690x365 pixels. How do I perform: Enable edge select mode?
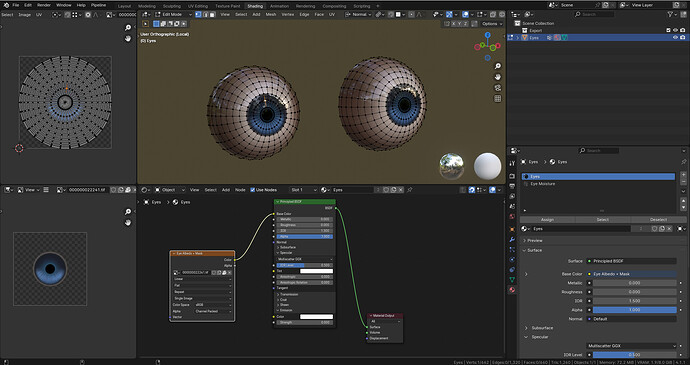(206, 15)
